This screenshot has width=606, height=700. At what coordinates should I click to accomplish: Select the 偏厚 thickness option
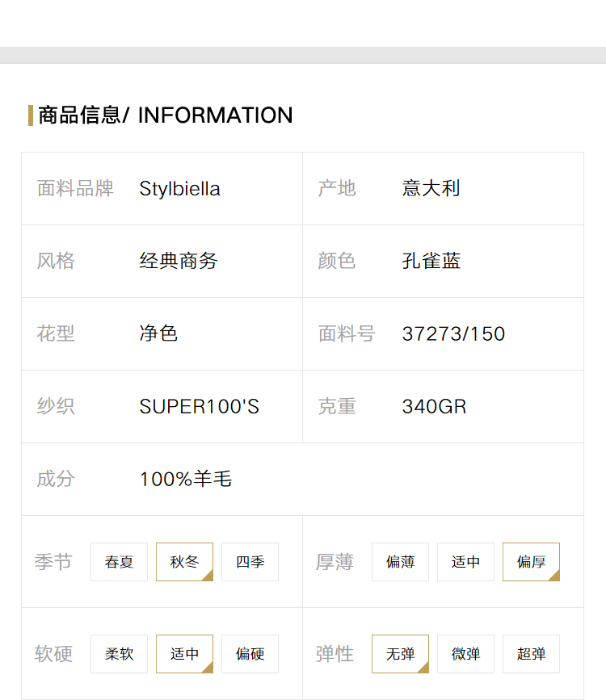531,562
